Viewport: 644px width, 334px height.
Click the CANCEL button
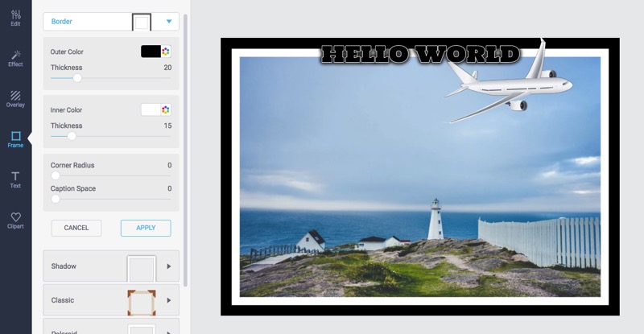(76, 228)
